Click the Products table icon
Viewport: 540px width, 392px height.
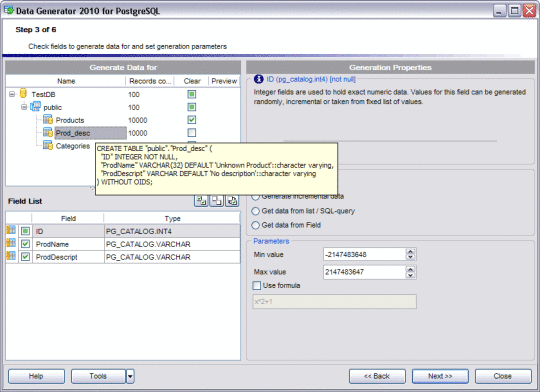[48, 120]
